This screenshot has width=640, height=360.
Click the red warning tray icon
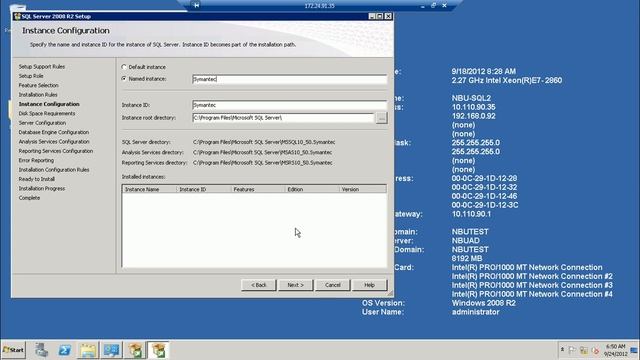[x=596, y=350]
